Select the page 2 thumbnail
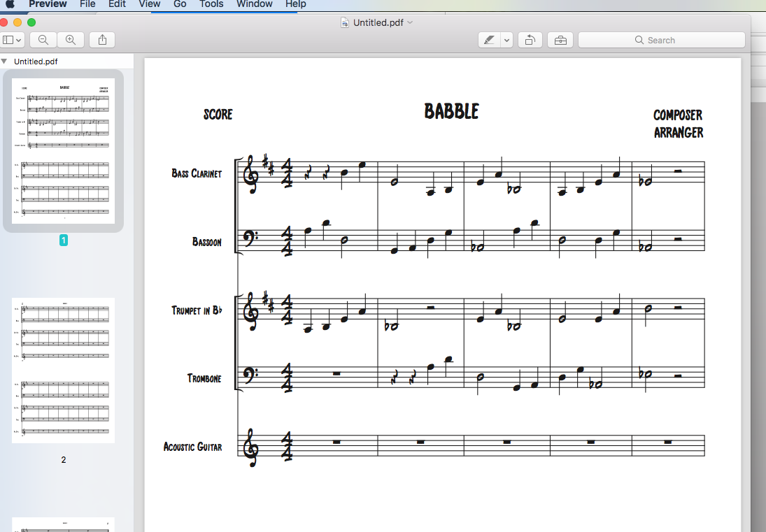 tap(64, 371)
